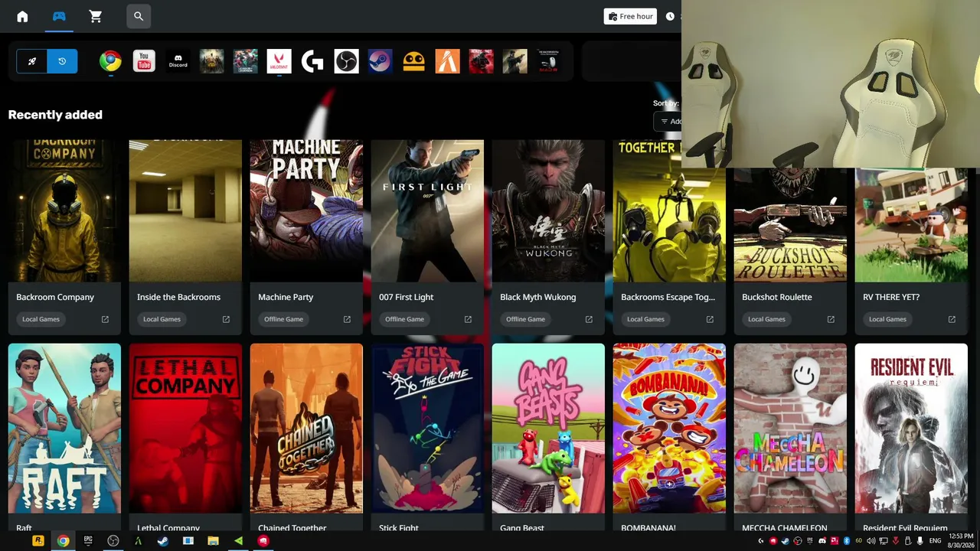
Task: Open the Black Myth Wukong cover art
Action: (x=548, y=211)
